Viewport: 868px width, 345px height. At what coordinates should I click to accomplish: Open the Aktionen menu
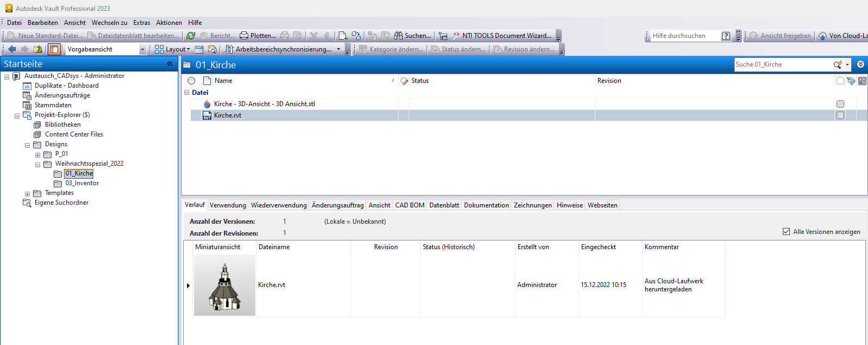[x=169, y=23]
